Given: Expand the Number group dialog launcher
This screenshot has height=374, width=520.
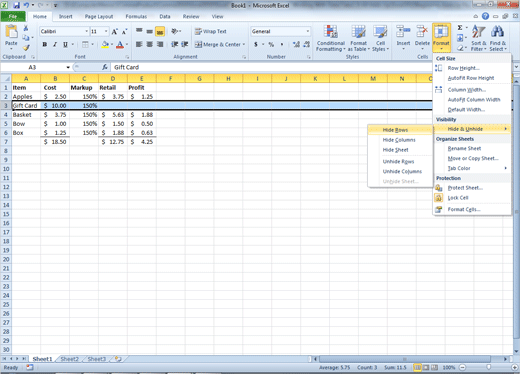Looking at the screenshot, I should click(309, 57).
